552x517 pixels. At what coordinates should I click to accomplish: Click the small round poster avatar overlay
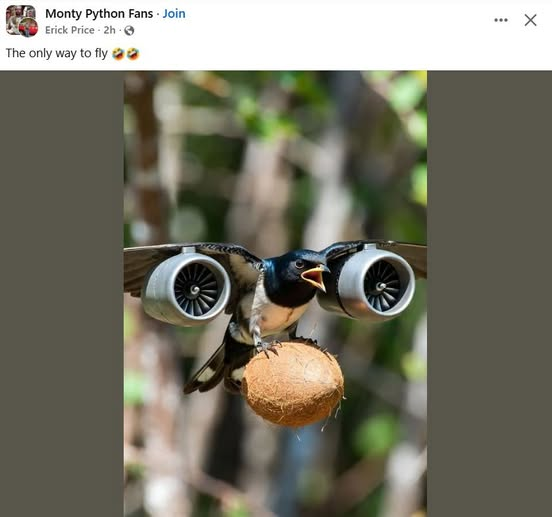[28, 27]
